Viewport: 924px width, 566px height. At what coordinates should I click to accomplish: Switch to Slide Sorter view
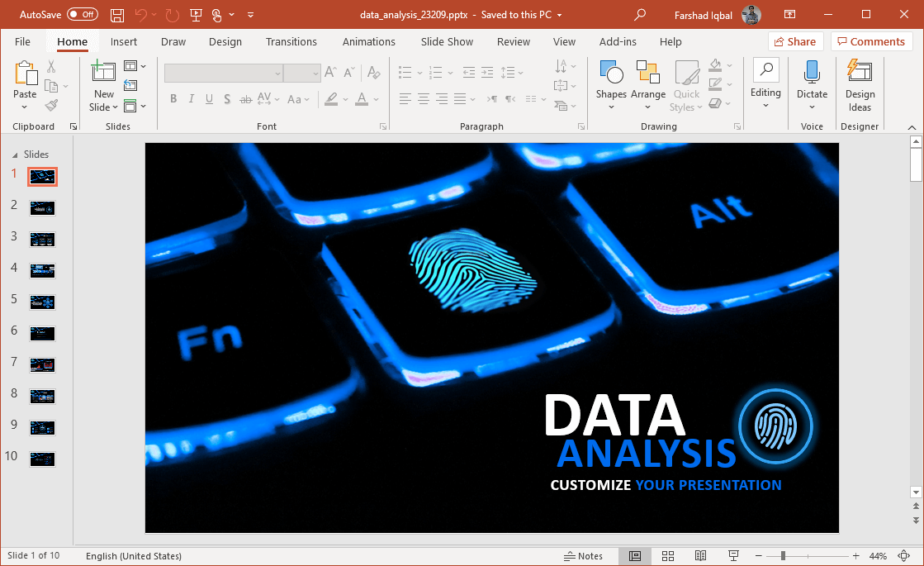click(668, 556)
